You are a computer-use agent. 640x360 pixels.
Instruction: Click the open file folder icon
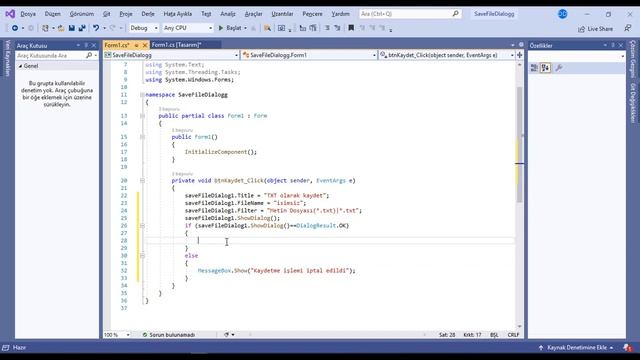[x=61, y=28]
